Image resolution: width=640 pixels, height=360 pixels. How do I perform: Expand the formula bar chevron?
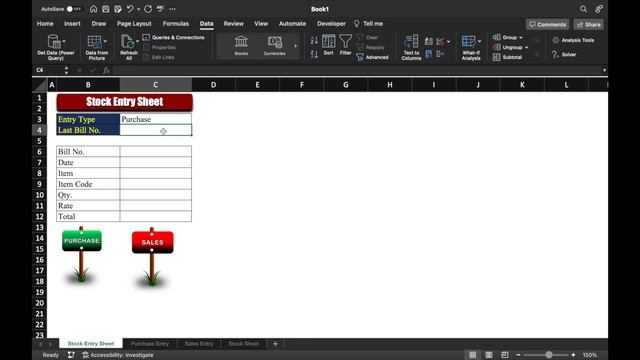coord(604,70)
